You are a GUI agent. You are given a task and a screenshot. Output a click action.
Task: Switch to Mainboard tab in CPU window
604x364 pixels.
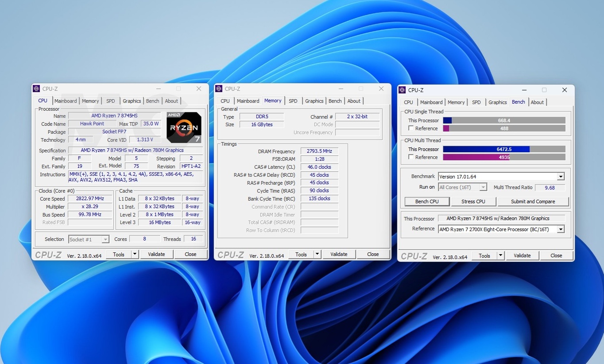click(66, 101)
